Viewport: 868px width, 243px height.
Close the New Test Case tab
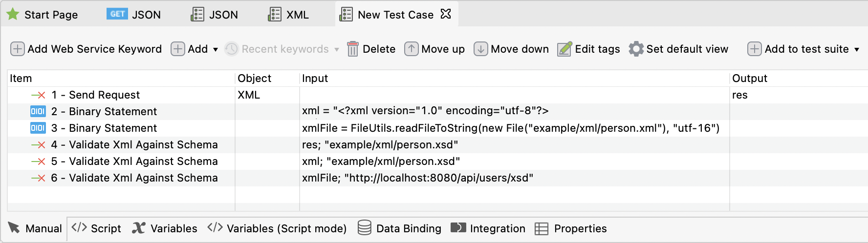tap(445, 14)
